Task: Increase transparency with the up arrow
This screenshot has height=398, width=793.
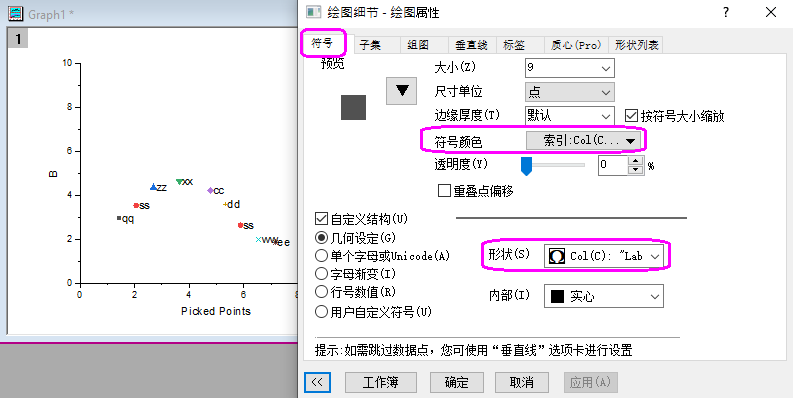Action: 636,161
